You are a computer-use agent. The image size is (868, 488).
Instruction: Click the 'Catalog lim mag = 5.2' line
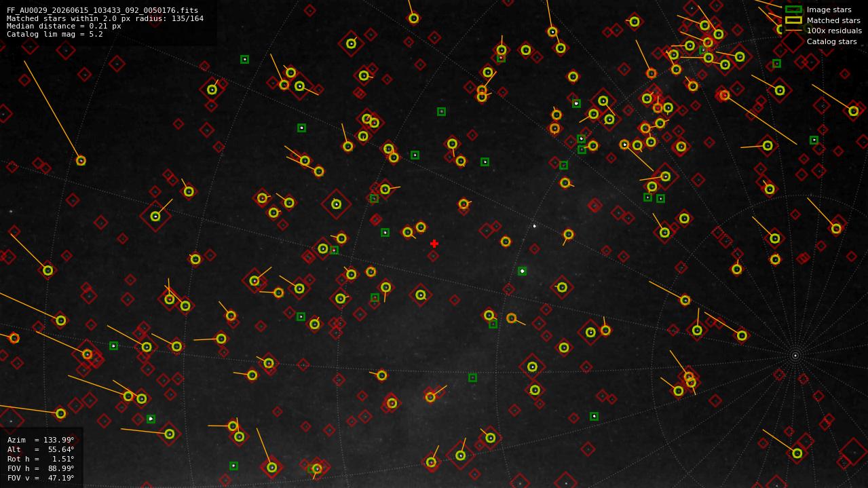click(55, 34)
